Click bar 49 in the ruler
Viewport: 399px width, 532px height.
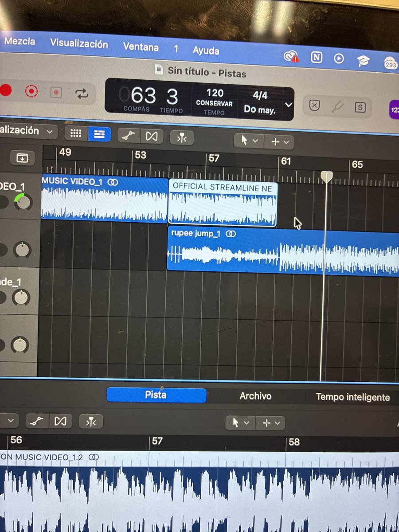pos(65,152)
